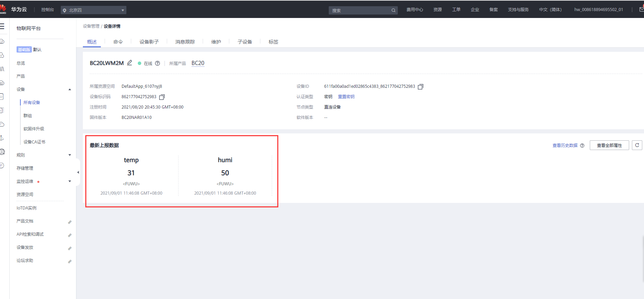Copy the device identifier 862177042752983

coord(162,97)
